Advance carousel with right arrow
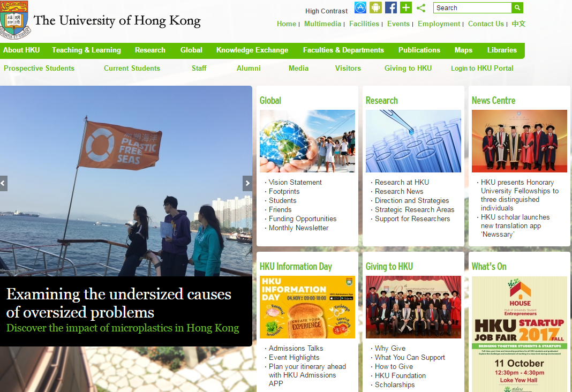 click(247, 184)
